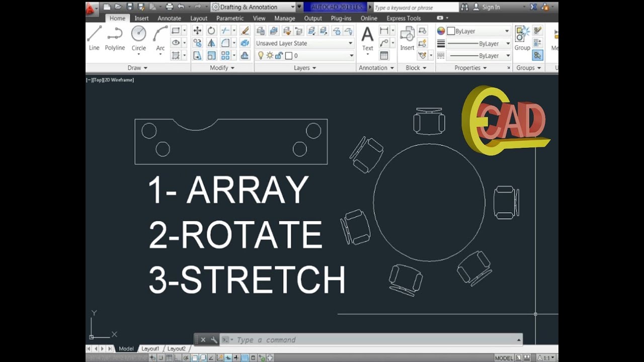Image resolution: width=644 pixels, height=362 pixels.
Task: Click the Table tool in Annotation panel
Action: coord(384,56)
